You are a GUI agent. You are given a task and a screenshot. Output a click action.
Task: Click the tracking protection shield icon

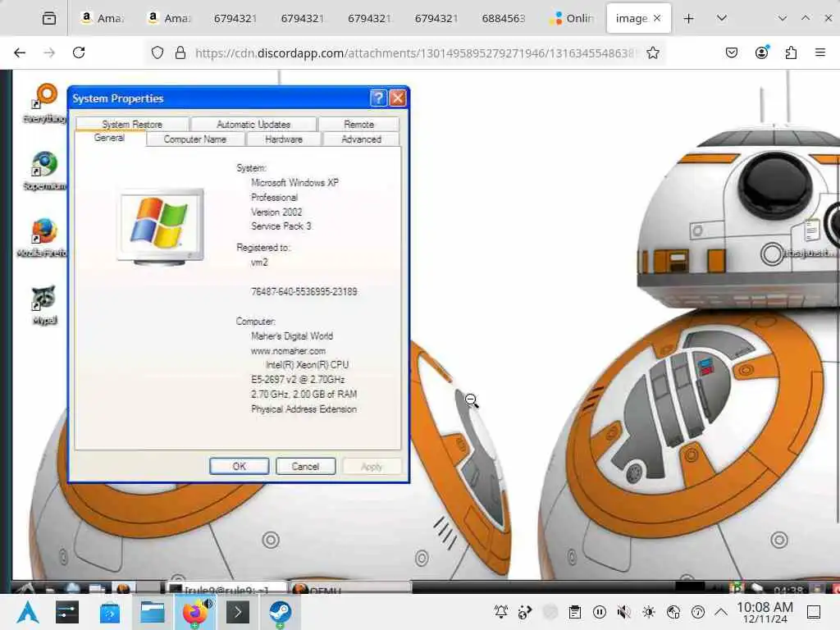[x=157, y=52]
